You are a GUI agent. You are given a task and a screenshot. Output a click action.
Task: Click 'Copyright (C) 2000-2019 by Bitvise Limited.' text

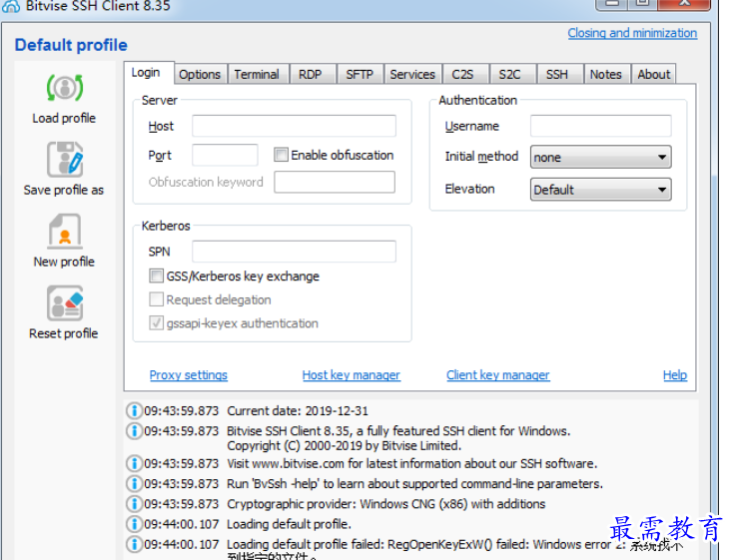pyautogui.click(x=345, y=446)
